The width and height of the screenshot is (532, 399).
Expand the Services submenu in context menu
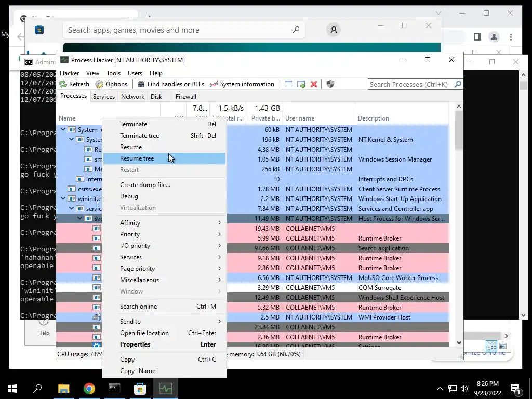[164, 257]
